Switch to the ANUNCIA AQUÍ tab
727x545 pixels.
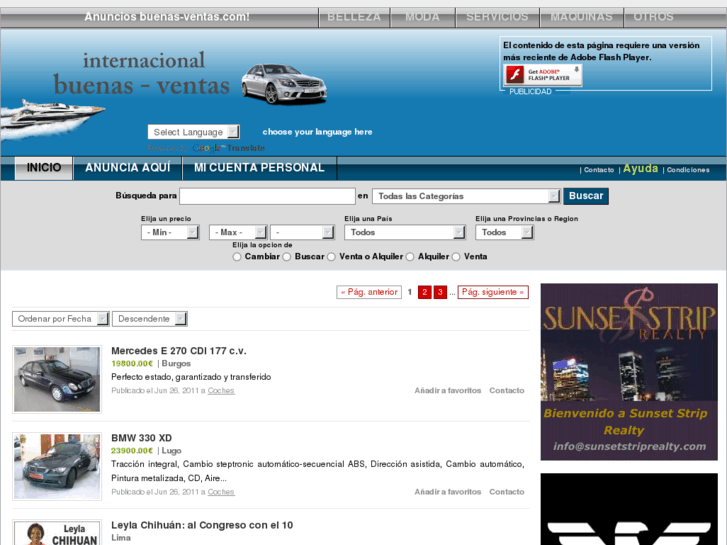[x=128, y=168]
